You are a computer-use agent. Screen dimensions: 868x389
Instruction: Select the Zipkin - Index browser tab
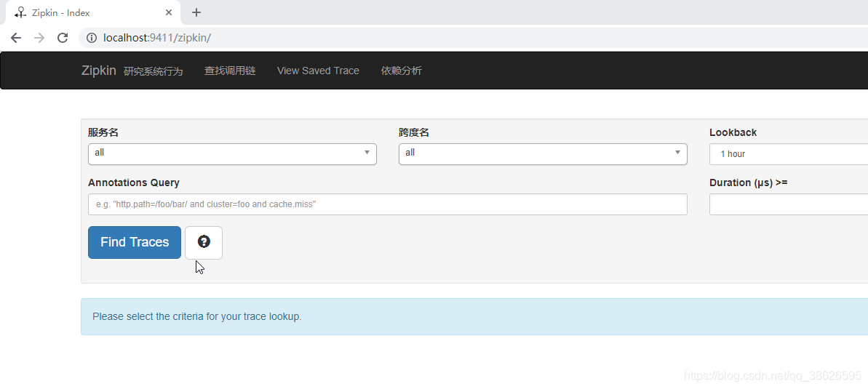(93, 12)
